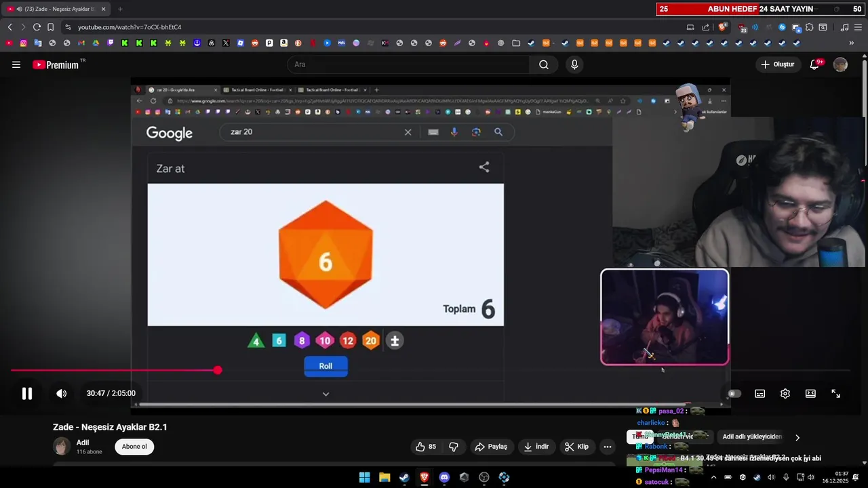Reload the current page
Viewport: 868px width, 488px height.
pos(37,27)
